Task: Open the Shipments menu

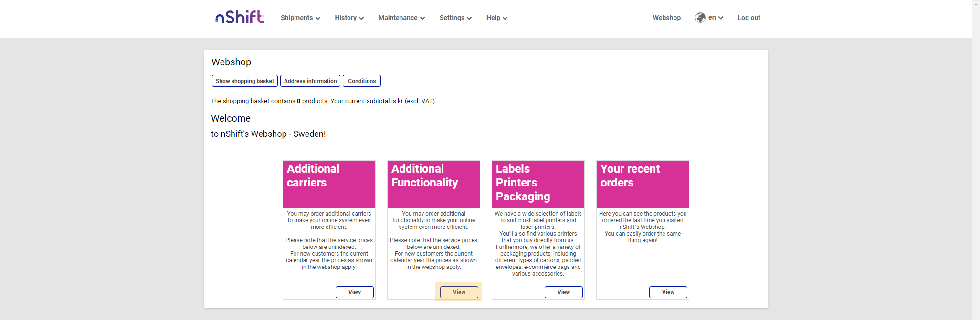Action: tap(300, 18)
